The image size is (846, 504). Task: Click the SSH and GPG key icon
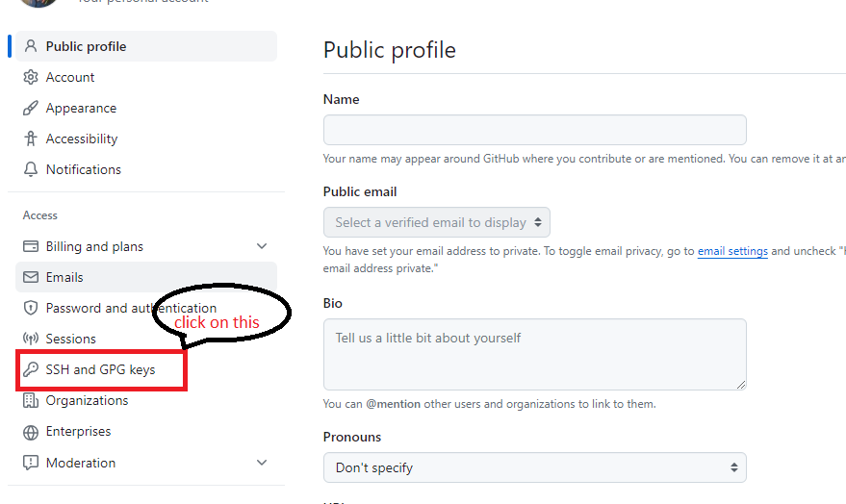(x=31, y=369)
